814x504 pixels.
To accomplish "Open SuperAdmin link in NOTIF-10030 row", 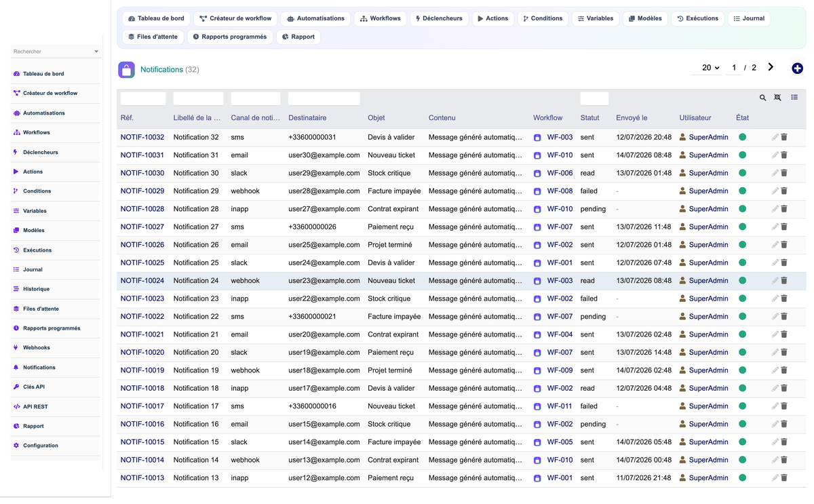I will tap(708, 173).
